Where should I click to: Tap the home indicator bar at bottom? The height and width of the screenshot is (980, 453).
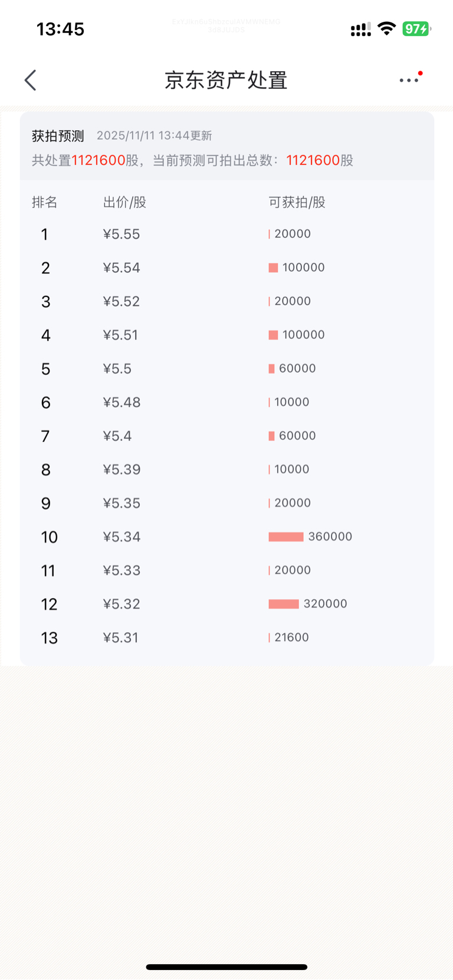pos(226,966)
